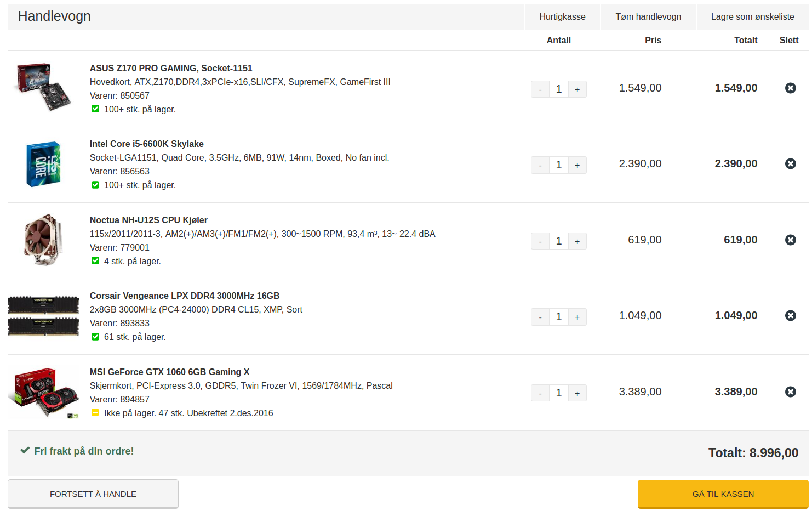The width and height of the screenshot is (812, 516).
Task: Remove ASUS Z170 PRO GAMING from cart
Action: pyautogui.click(x=790, y=88)
